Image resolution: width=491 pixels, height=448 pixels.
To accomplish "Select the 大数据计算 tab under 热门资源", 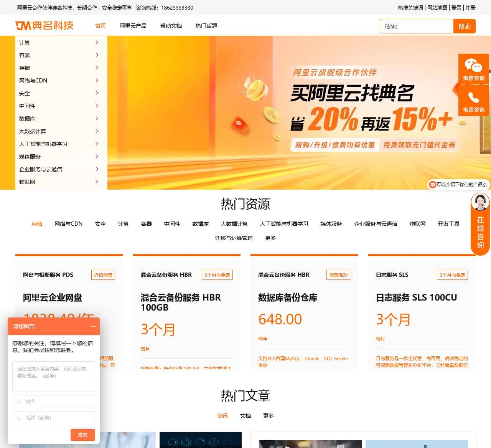I will click(x=234, y=224).
